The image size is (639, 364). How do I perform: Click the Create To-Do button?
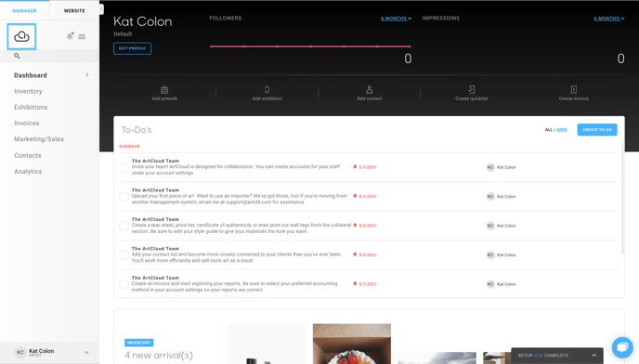coord(597,130)
